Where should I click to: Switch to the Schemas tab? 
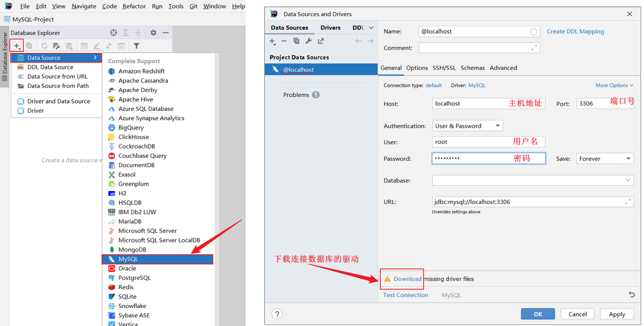tap(473, 68)
